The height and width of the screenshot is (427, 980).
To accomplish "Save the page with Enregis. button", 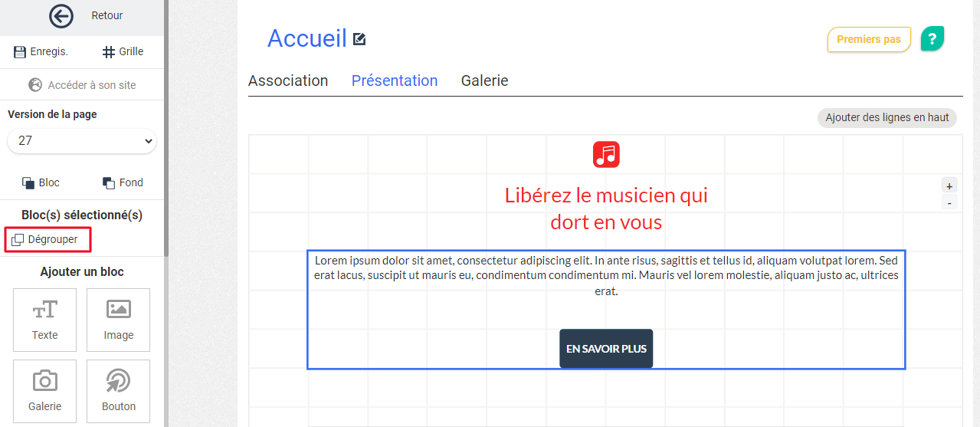I will click(41, 51).
